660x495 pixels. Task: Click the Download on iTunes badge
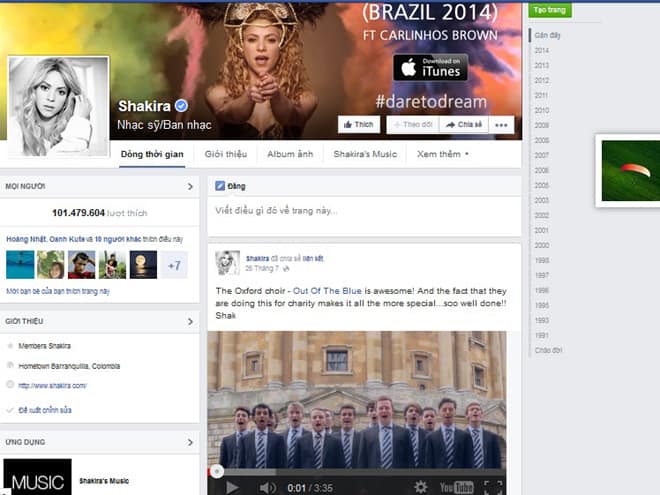[x=430, y=67]
